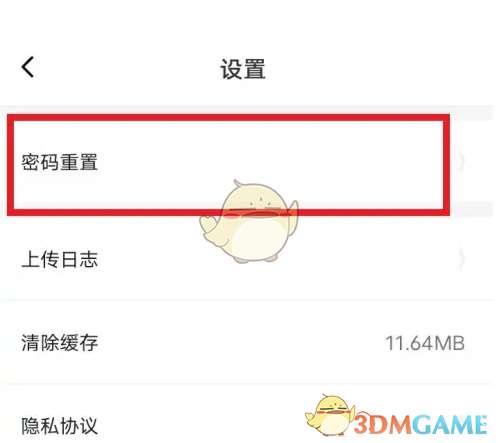Click the small chick beside 3DMGAME

click(x=328, y=415)
